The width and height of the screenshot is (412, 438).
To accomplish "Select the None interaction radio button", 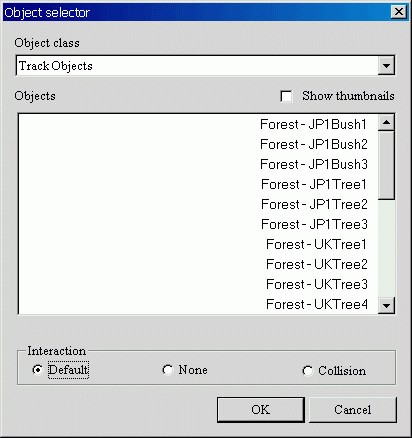I will [168, 370].
